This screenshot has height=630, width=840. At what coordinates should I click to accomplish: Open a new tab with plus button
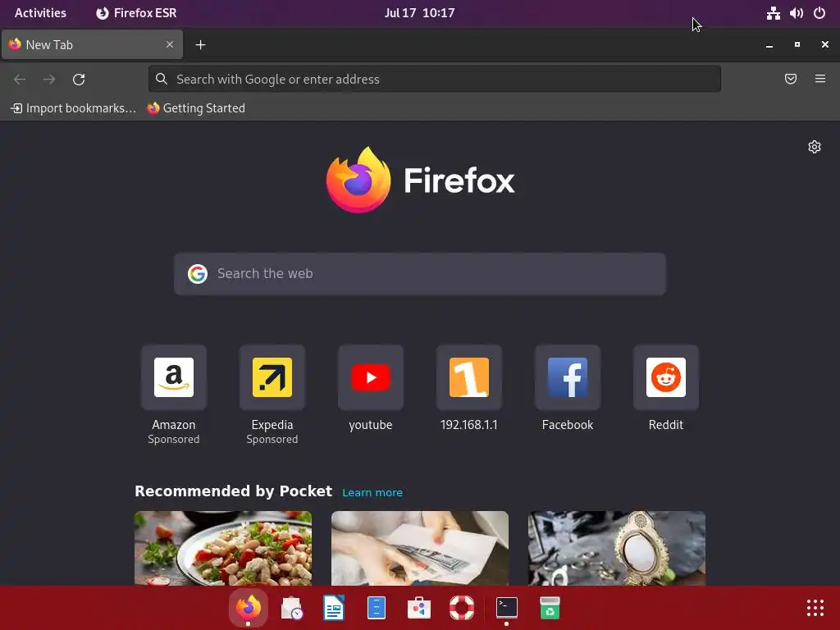200,45
